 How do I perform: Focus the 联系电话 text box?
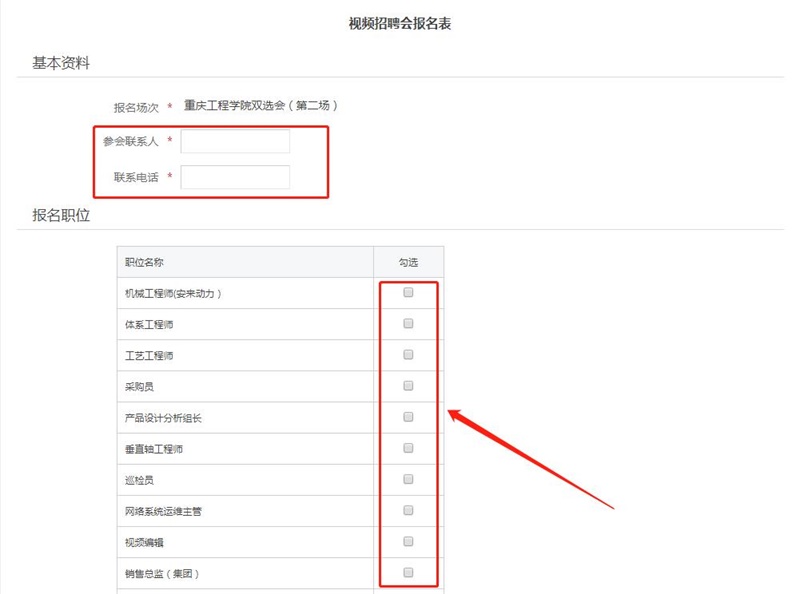235,177
